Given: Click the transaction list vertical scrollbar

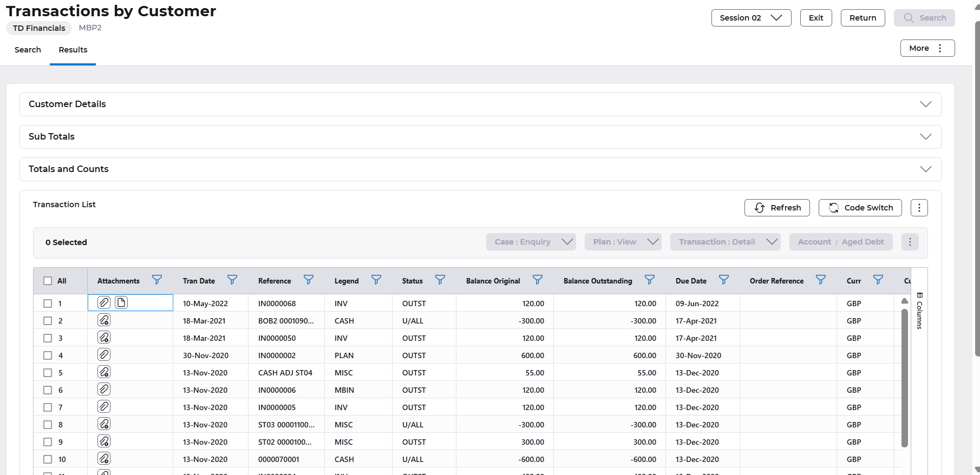Looking at the screenshot, I should point(904,378).
